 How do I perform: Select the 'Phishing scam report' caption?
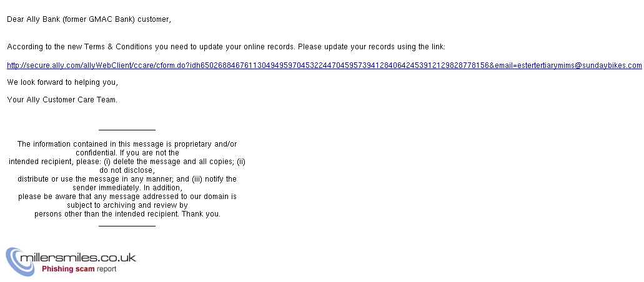coord(79,270)
